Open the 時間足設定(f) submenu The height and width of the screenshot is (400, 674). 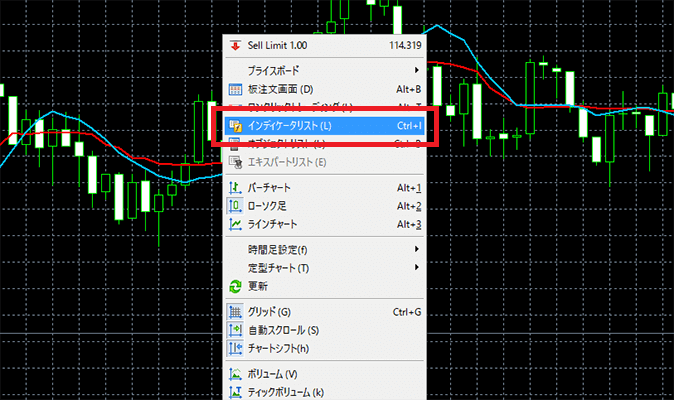click(x=325, y=250)
